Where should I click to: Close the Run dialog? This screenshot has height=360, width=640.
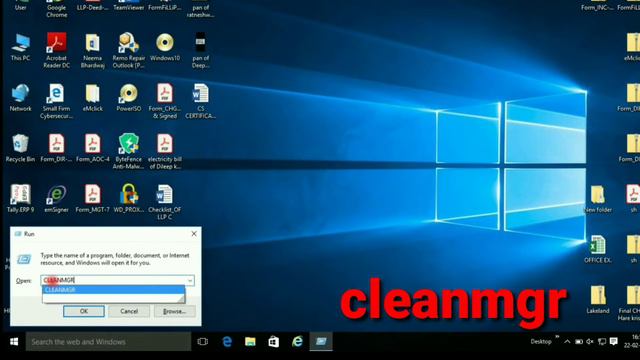(x=194, y=234)
